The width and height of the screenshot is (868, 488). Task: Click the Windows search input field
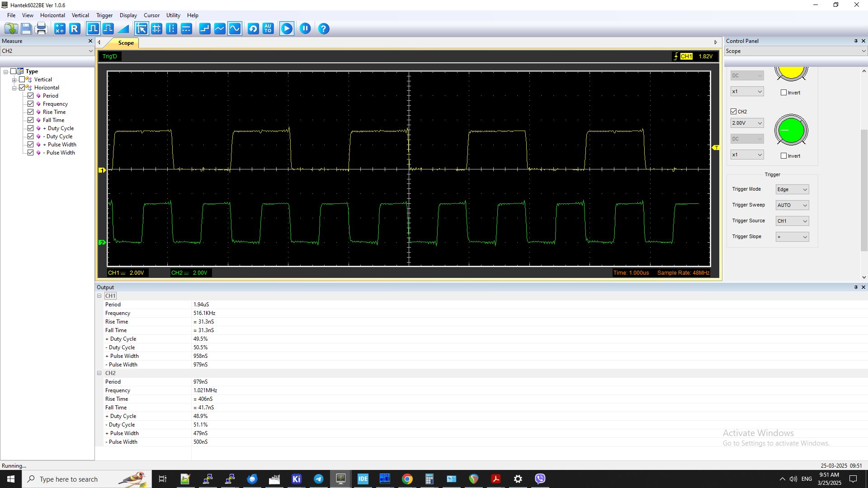pyautogui.click(x=77, y=479)
